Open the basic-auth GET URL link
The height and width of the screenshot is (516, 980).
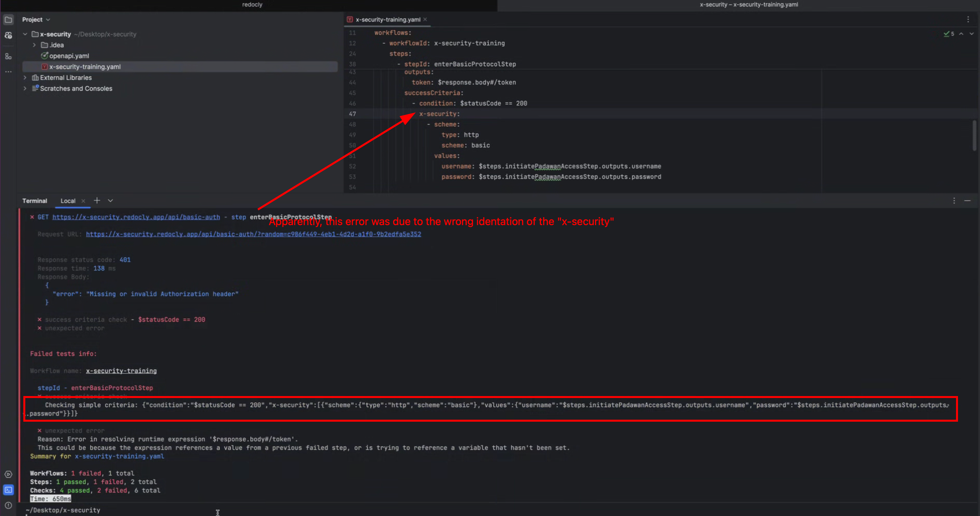coord(136,217)
